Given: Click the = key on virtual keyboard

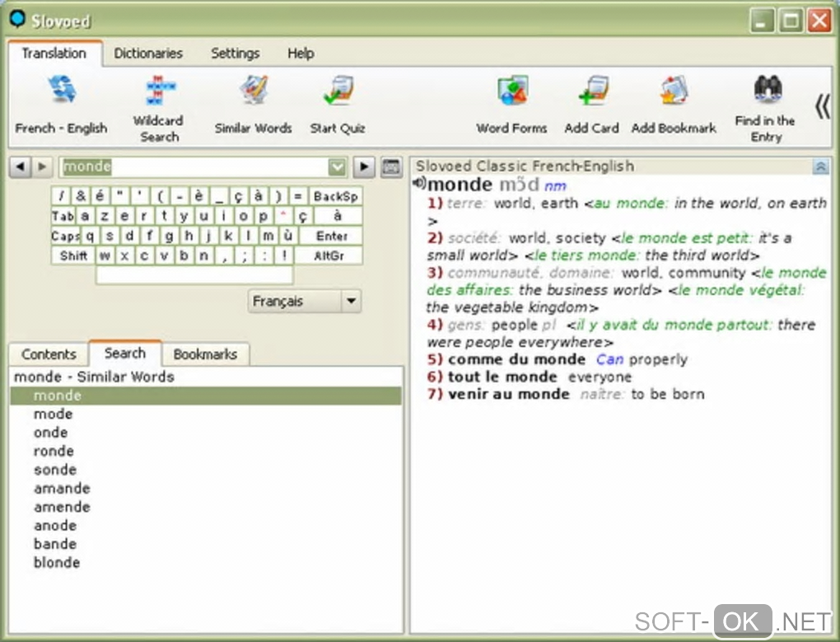Looking at the screenshot, I should [x=298, y=197].
